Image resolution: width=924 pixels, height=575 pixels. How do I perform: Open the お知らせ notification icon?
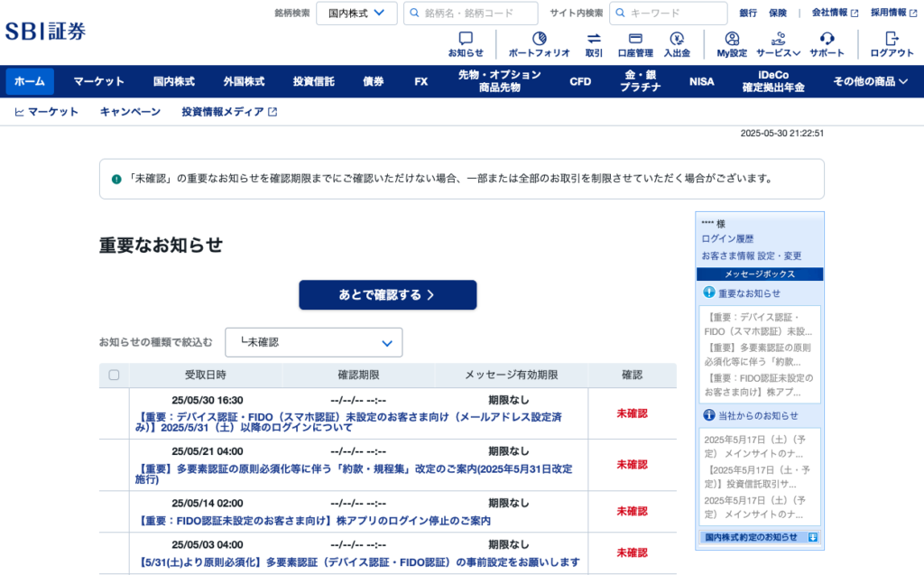(466, 39)
